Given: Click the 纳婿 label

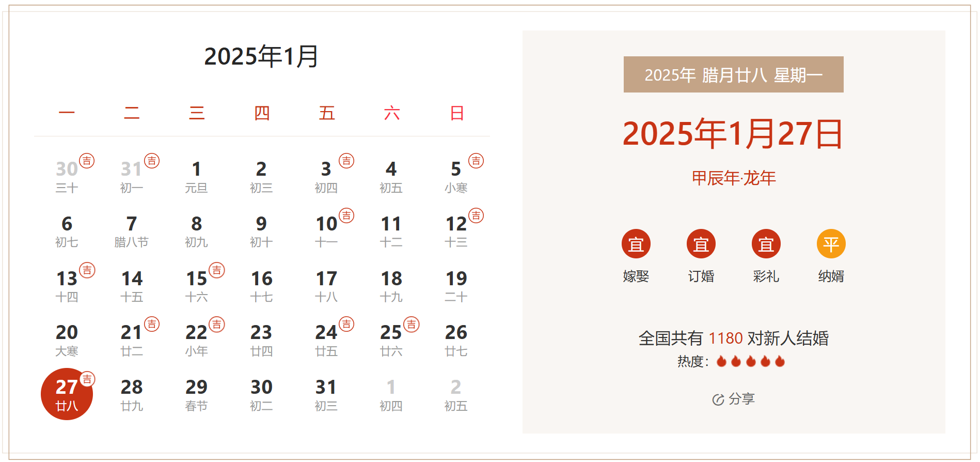Looking at the screenshot, I should pyautogui.click(x=831, y=276).
